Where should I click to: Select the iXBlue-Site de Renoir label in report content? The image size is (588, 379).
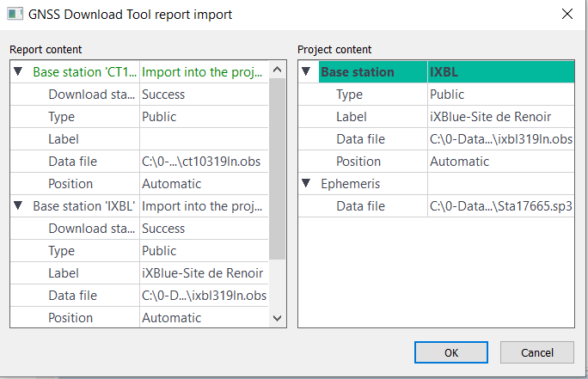[203, 273]
